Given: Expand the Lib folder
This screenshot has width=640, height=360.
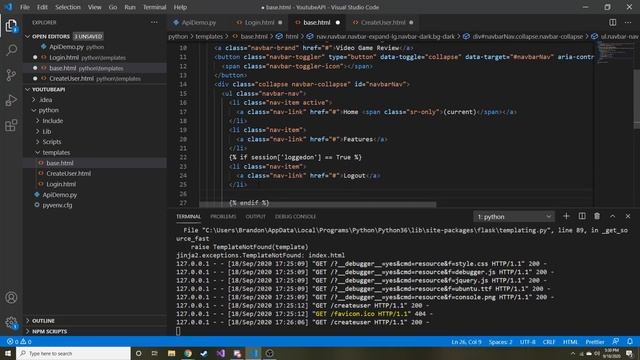Looking at the screenshot, I should click(x=38, y=131).
